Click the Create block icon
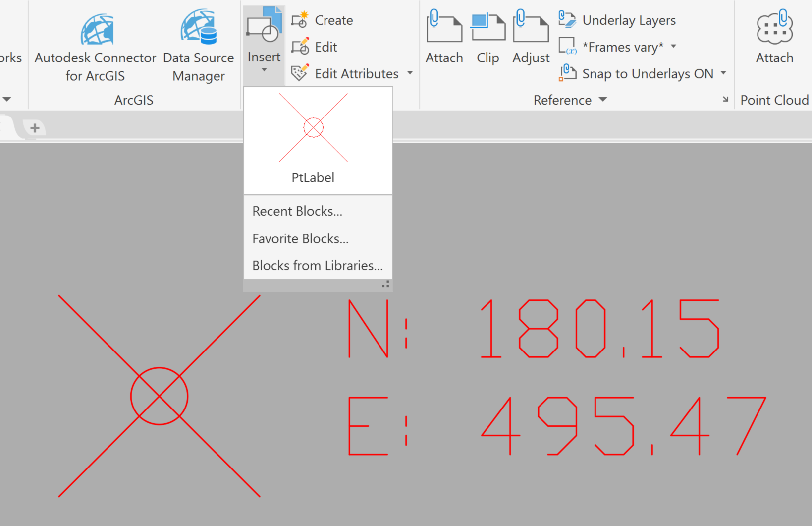The height and width of the screenshot is (526, 812). (x=300, y=20)
